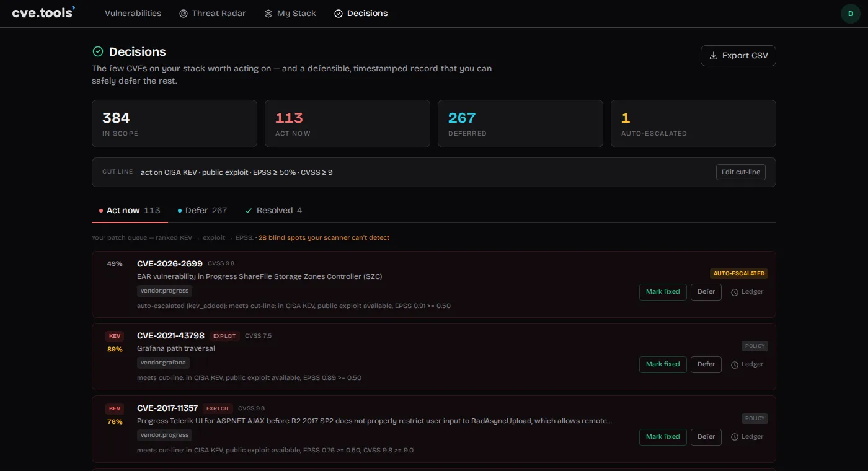Click the 1 Auto-Escalated card
This screenshot has height=471, width=868.
(x=693, y=123)
